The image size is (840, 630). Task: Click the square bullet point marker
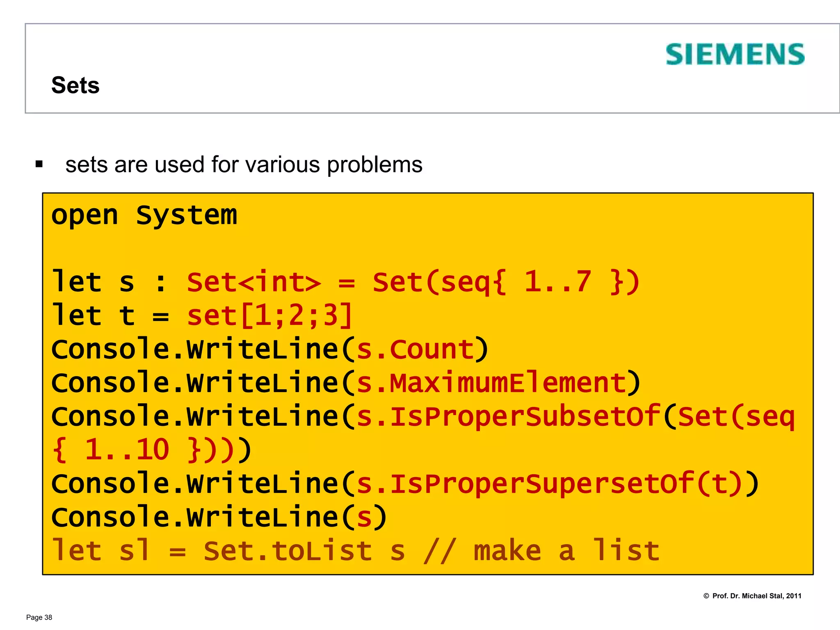39,164
